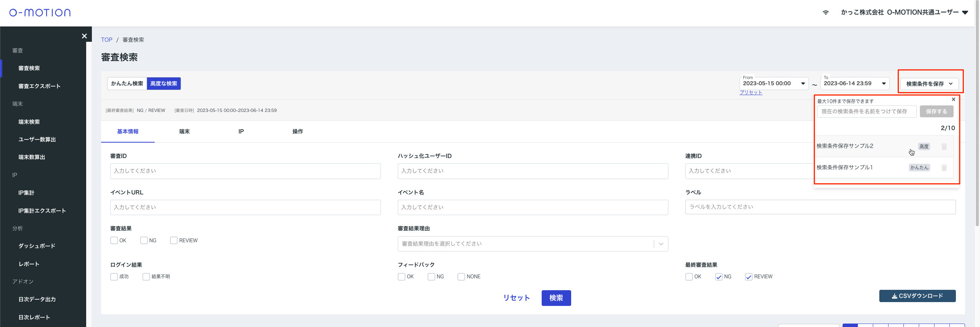Delete saved condition 検索条件保存サンプル2 via trash icon
The image size is (980, 327).
click(944, 146)
